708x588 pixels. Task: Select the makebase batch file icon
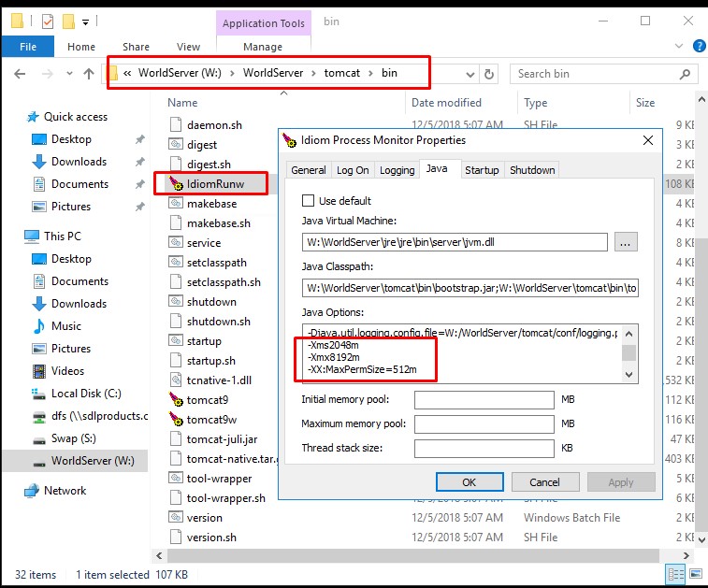[176, 203]
